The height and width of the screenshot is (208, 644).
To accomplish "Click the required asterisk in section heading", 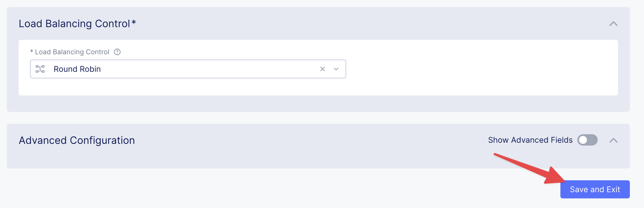I will point(134,23).
